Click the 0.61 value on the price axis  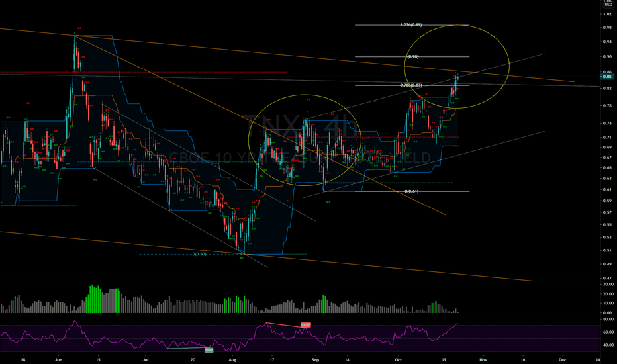pyautogui.click(x=607, y=189)
